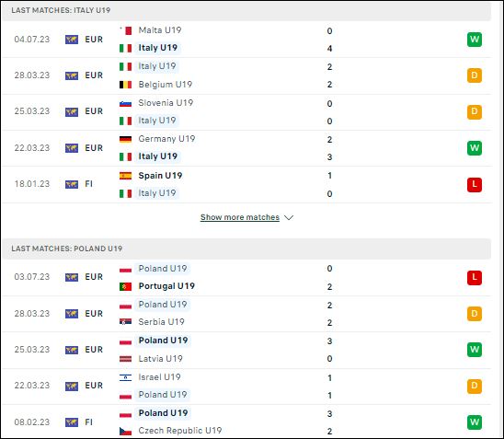Click the Germany flag icon

coord(125,139)
